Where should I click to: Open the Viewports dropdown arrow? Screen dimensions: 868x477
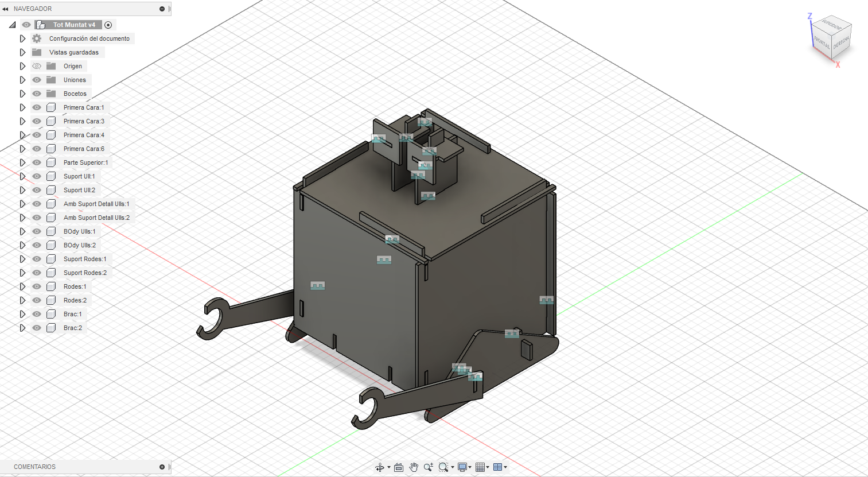point(505,467)
